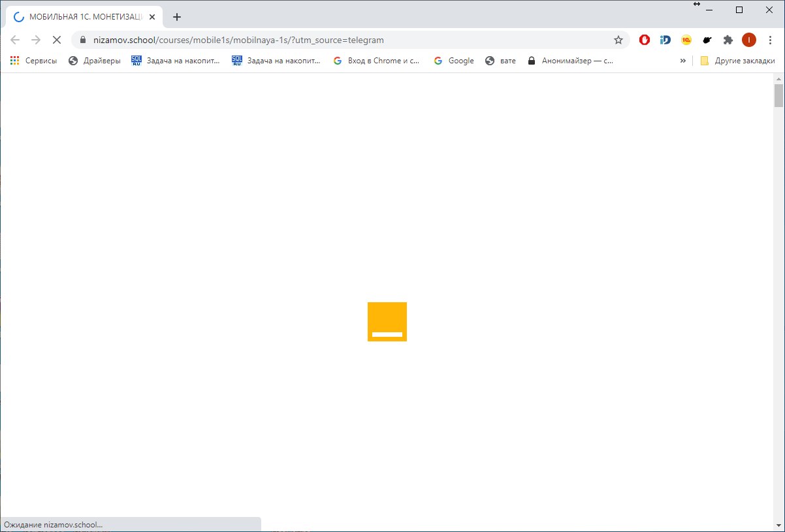Maximize the Chrome window
This screenshot has width=785, height=532.
tap(739, 9)
